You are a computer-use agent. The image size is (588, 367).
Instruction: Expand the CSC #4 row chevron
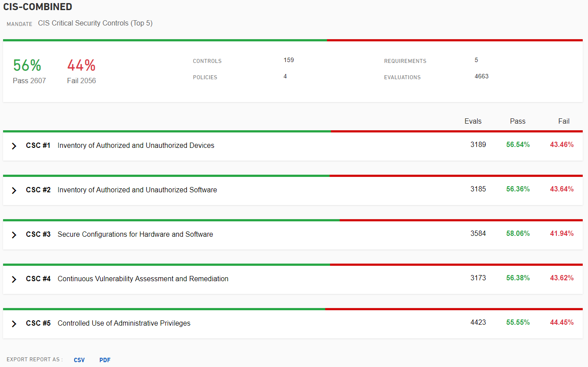coord(14,279)
